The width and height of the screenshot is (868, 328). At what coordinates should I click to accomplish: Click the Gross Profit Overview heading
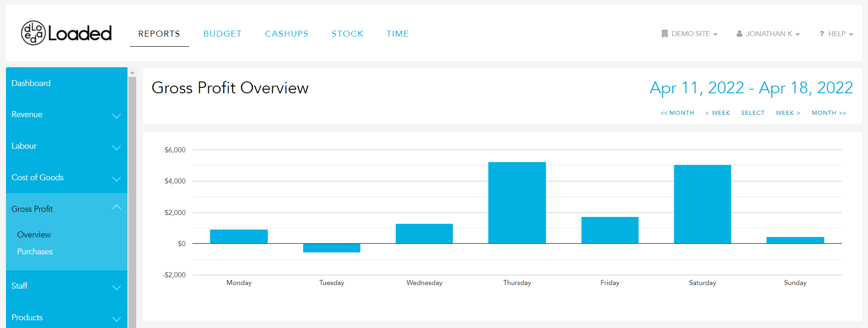[x=230, y=88]
